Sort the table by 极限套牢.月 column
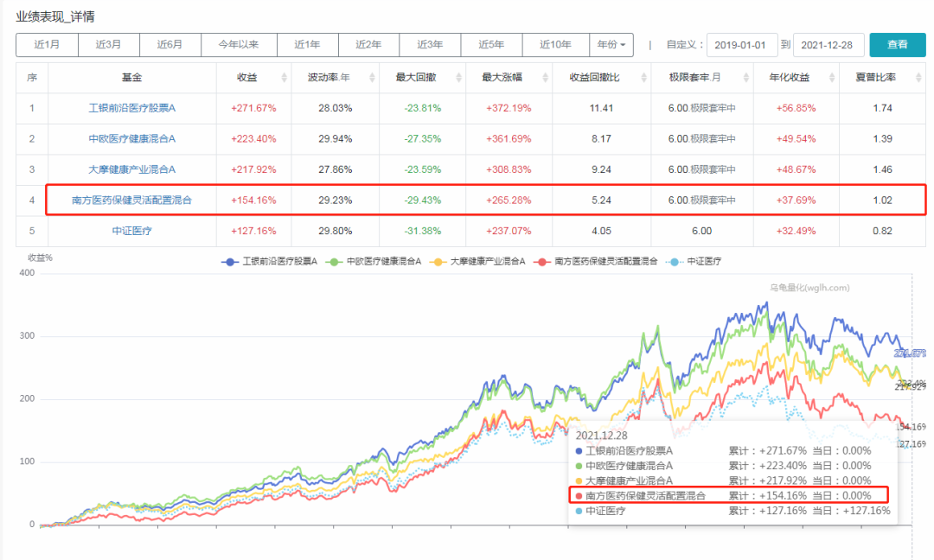This screenshot has height=560, width=934. 745,78
